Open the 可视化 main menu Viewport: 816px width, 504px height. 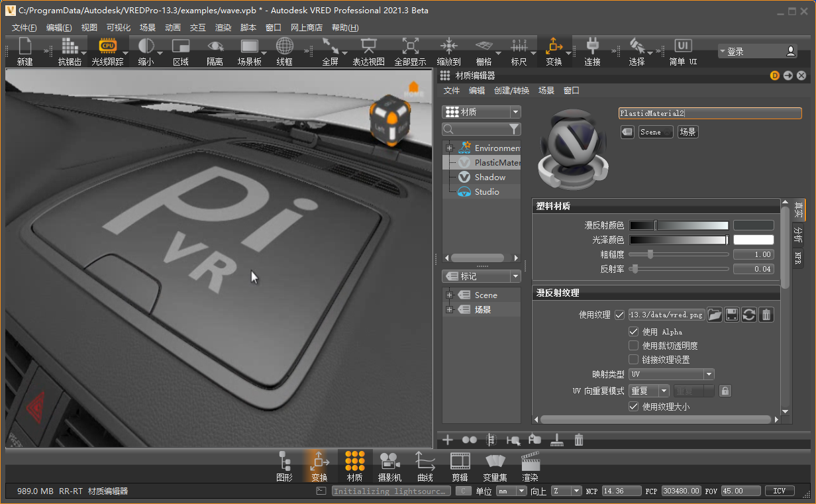pyautogui.click(x=119, y=28)
